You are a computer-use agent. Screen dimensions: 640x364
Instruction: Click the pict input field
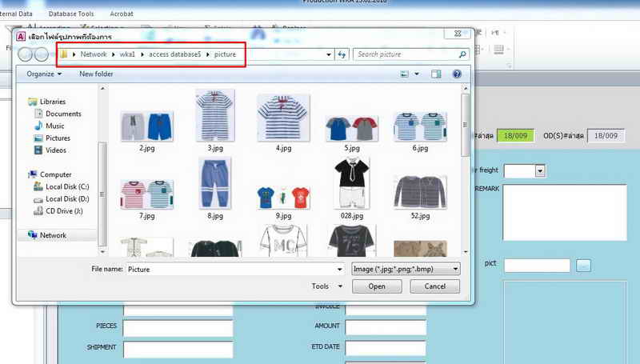pos(537,266)
